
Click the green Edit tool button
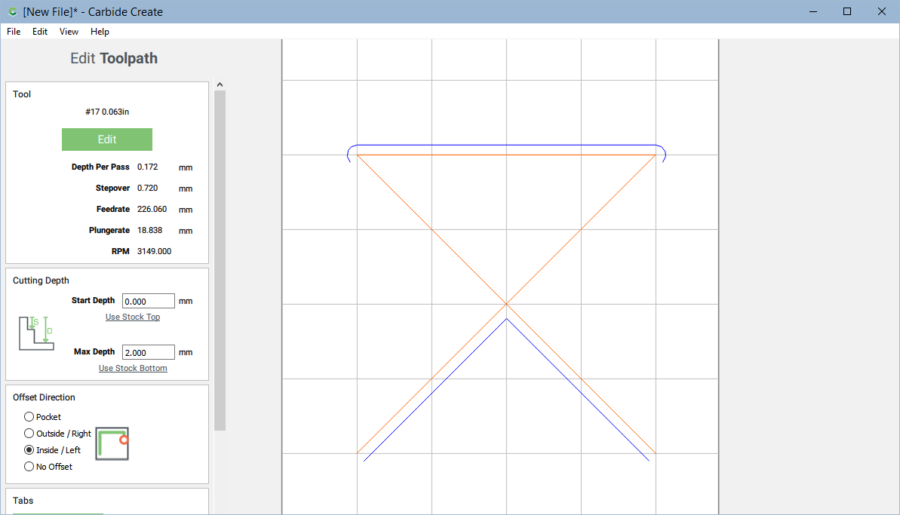(107, 140)
